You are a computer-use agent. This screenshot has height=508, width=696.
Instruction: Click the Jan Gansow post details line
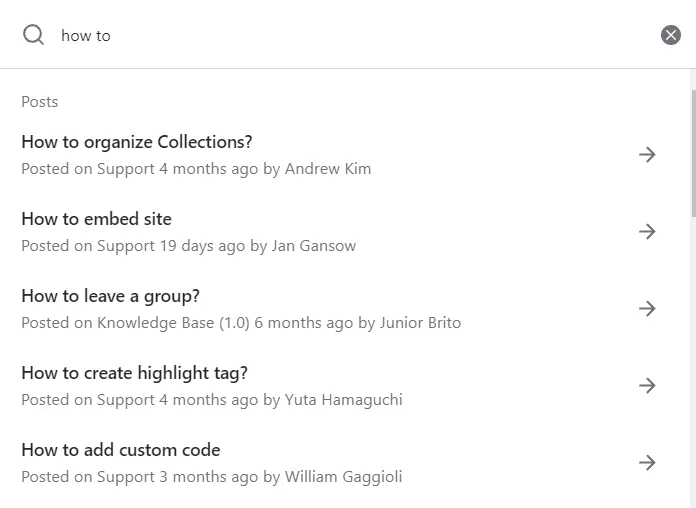(x=188, y=246)
